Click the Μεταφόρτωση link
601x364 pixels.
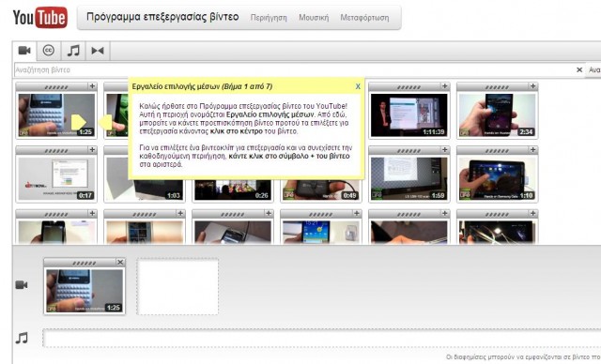[x=364, y=18]
